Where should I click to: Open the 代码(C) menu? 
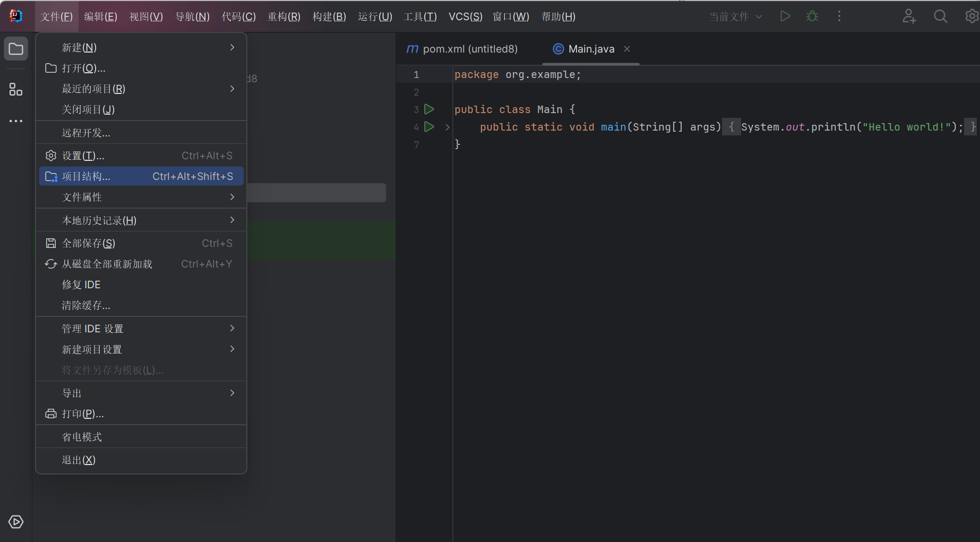(x=238, y=16)
